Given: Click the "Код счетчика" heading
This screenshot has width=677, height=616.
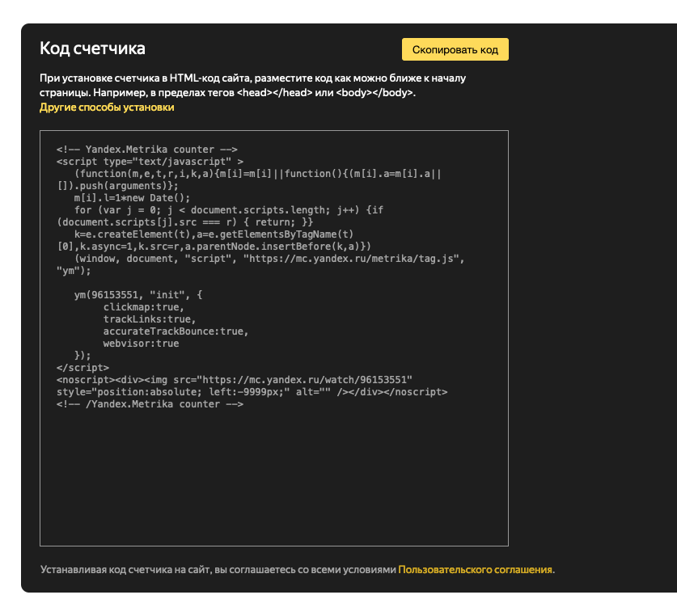Looking at the screenshot, I should (92, 49).
